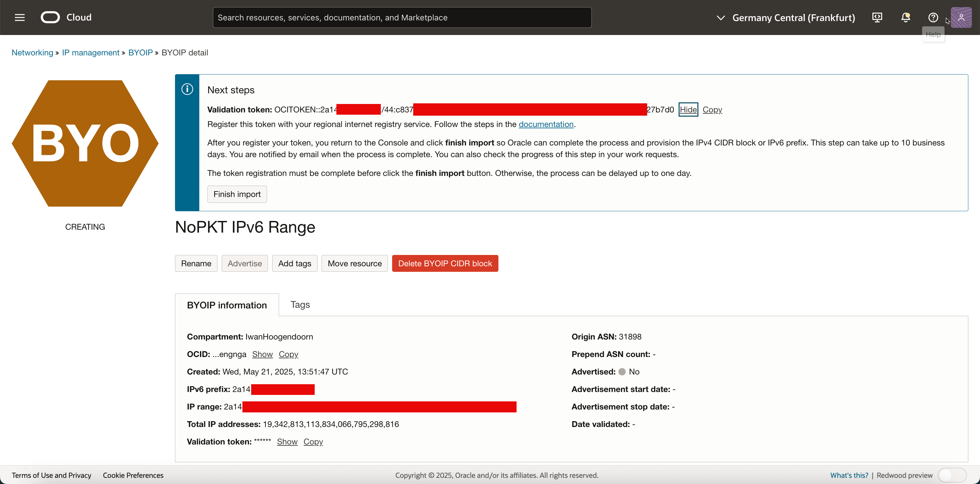Open the Cloud Shell developer tools icon
The image size is (980, 484).
tap(877, 17)
